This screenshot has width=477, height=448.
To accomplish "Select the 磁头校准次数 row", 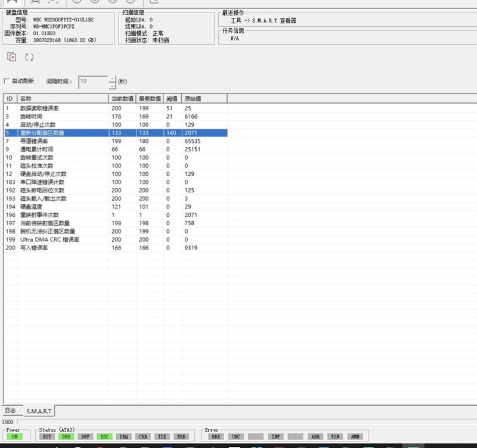I will click(116, 166).
